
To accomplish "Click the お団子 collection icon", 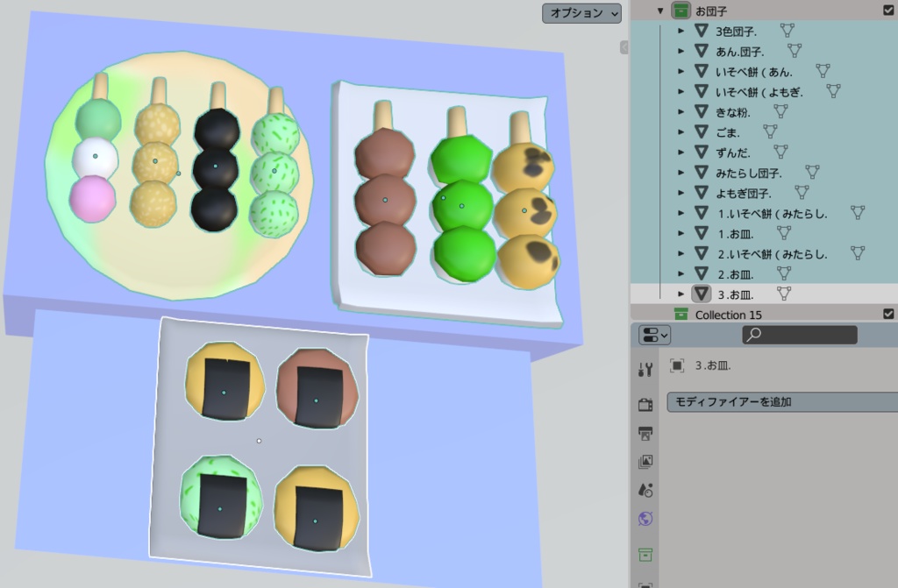I will 681,11.
